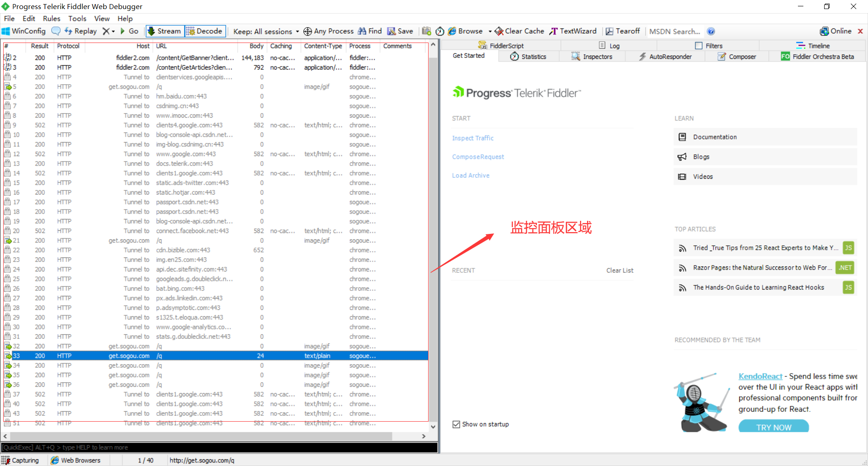Click the TRY NOW button
The width and height of the screenshot is (868, 466).
(x=774, y=427)
